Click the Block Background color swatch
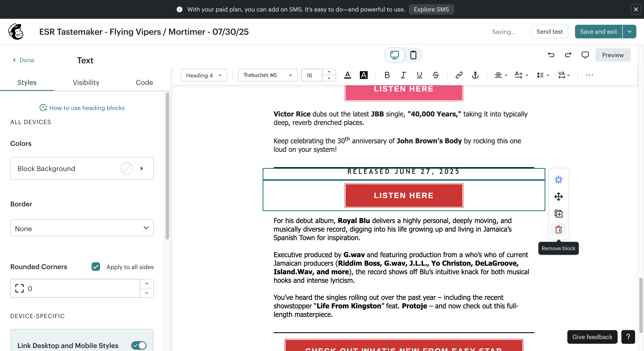Image resolution: width=644 pixels, height=351 pixels. (127, 168)
